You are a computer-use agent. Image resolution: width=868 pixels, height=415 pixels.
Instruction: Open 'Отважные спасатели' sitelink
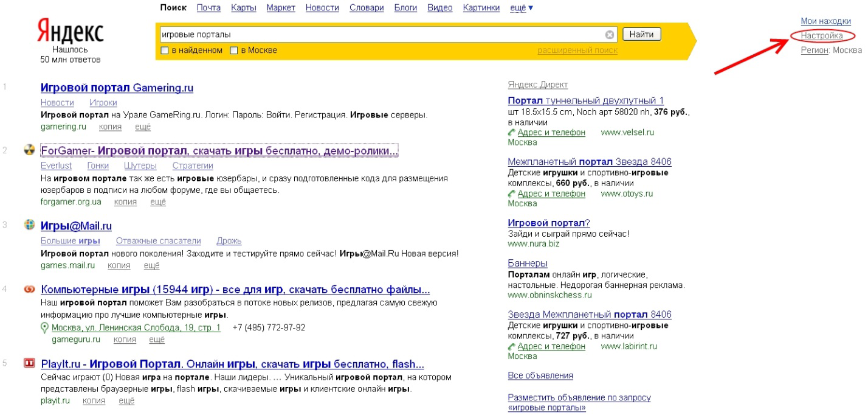tap(158, 241)
